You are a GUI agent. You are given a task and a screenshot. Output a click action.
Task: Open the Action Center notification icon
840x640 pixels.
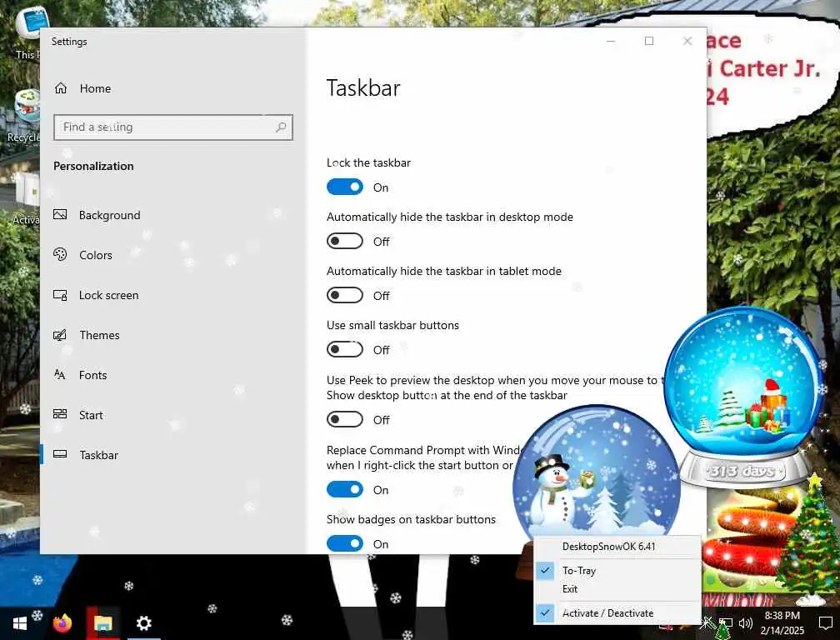826,623
